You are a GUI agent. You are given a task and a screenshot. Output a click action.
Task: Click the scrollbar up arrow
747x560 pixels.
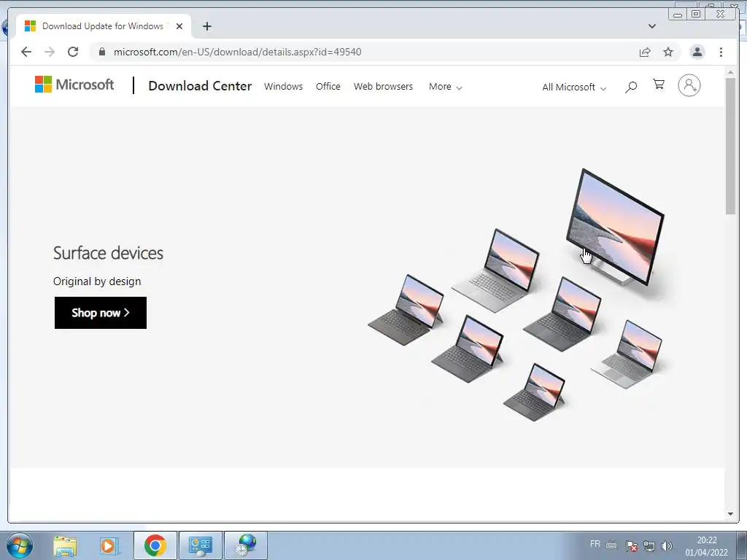730,72
